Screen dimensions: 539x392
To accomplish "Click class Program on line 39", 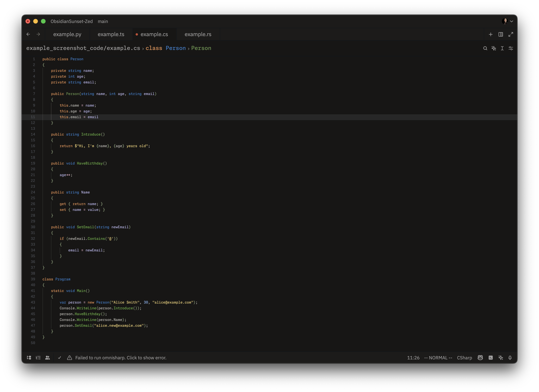I will 56,279.
